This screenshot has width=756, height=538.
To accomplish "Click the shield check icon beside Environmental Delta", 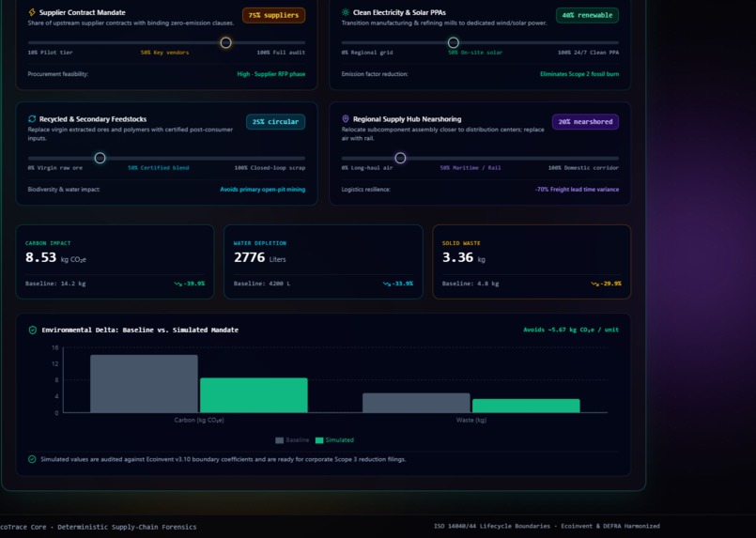I will (x=32, y=330).
